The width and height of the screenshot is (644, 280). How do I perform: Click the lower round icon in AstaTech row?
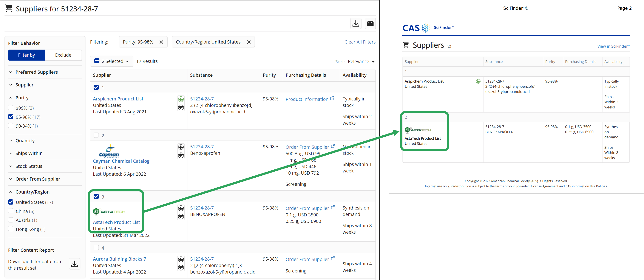[x=181, y=217]
